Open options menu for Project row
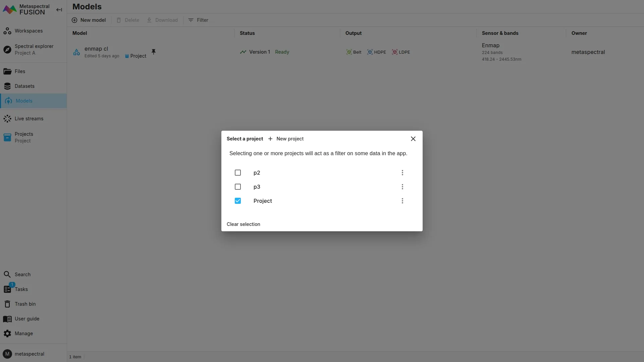The image size is (644, 362). (x=402, y=201)
